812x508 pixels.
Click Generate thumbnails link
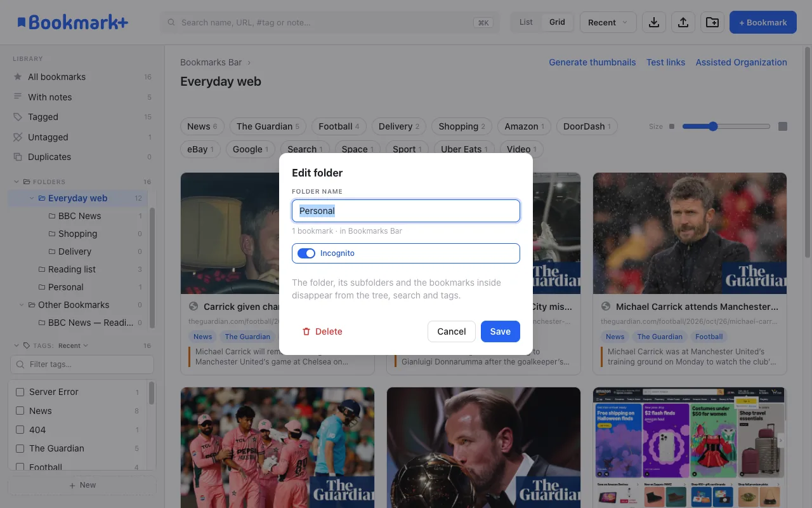pos(592,62)
